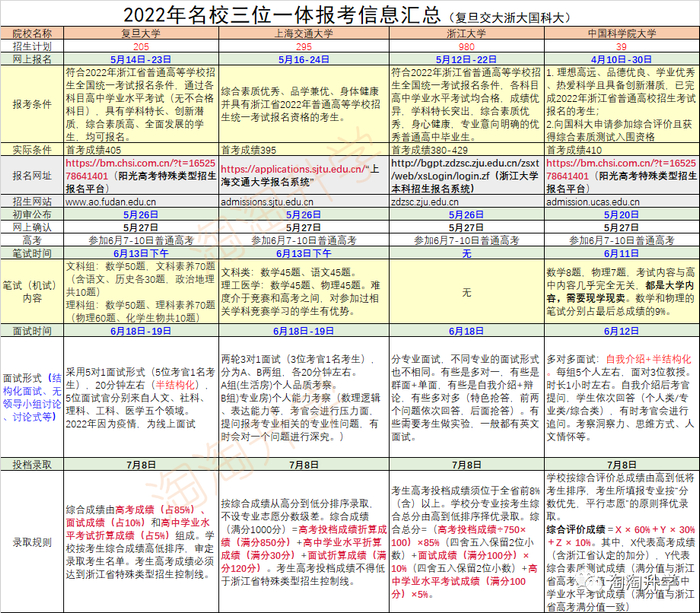Select UCAS preliminary review date 5月20日
The image size is (700, 613).
621,214
